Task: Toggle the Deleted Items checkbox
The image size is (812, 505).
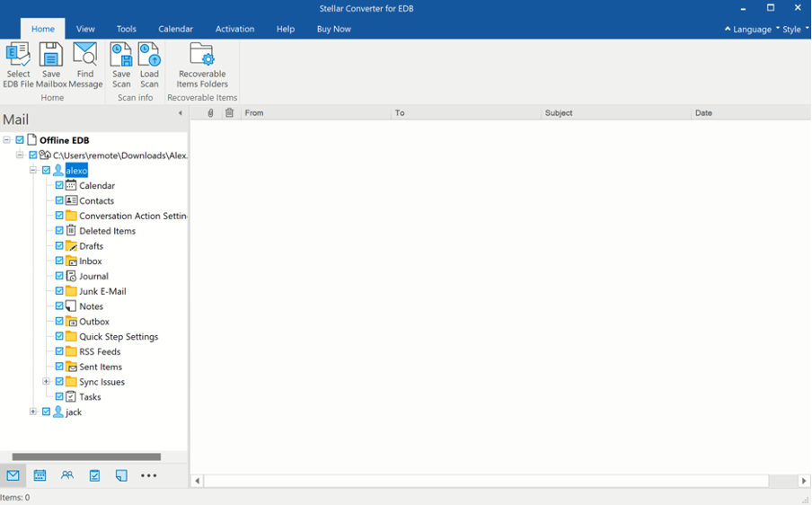Action: pos(59,231)
